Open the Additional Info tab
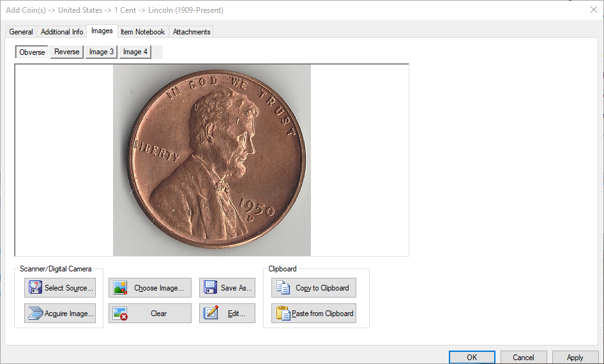The image size is (604, 364). point(62,31)
